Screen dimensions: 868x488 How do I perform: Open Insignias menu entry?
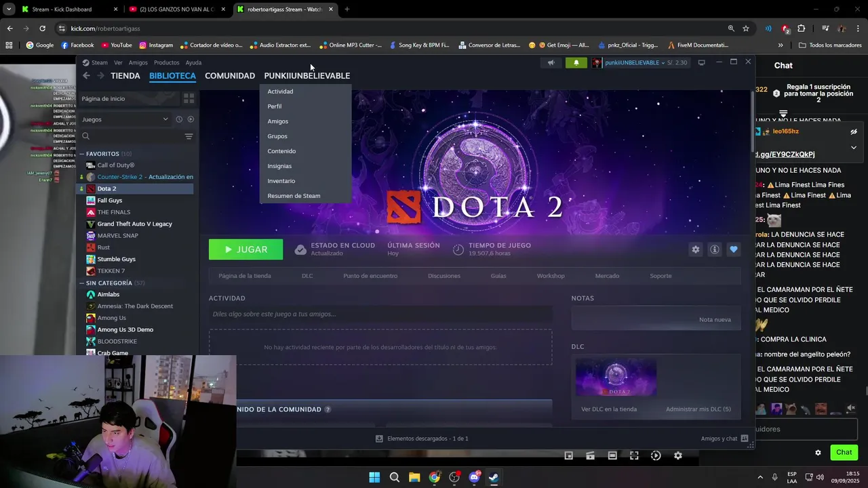pos(279,166)
